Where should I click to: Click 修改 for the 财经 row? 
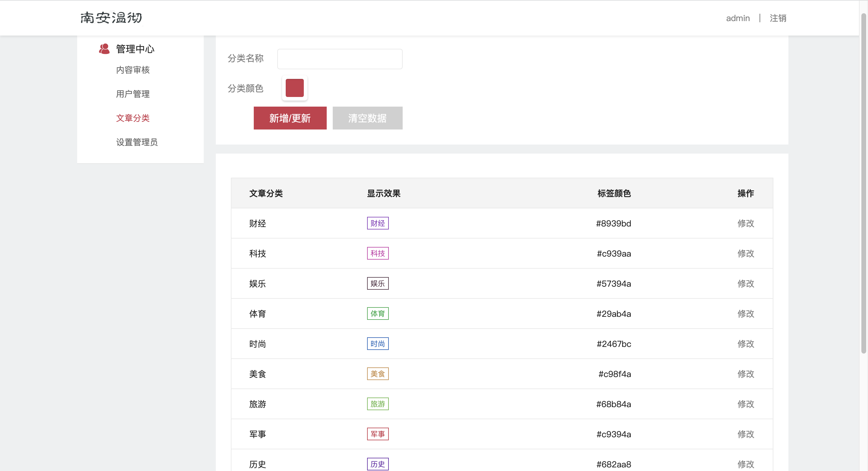[x=745, y=223]
